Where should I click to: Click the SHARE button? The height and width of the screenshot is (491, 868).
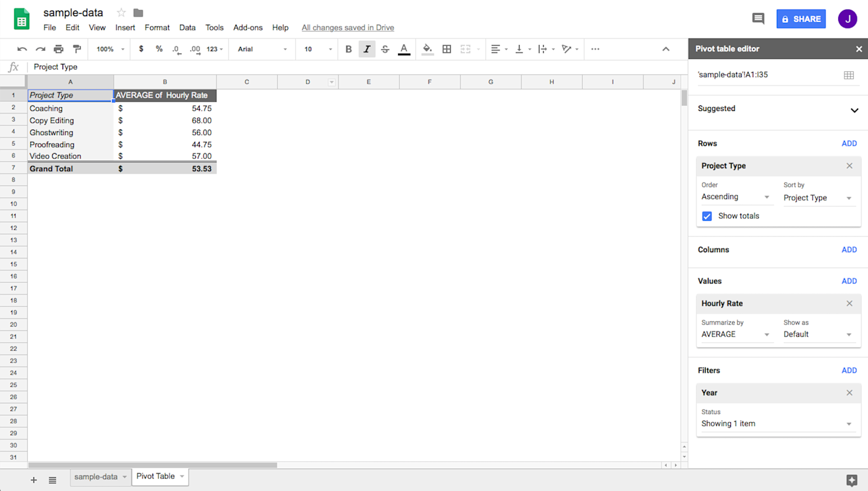pos(800,19)
